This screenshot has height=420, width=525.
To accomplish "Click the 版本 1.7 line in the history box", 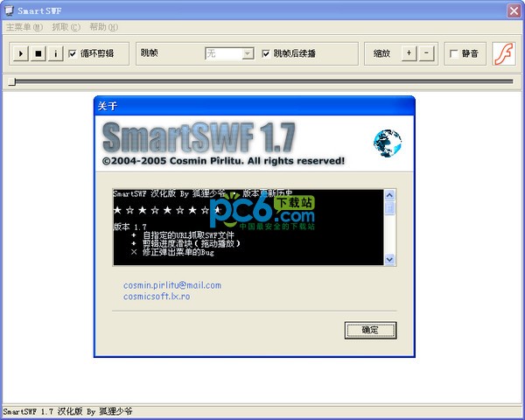I will pyautogui.click(x=129, y=227).
